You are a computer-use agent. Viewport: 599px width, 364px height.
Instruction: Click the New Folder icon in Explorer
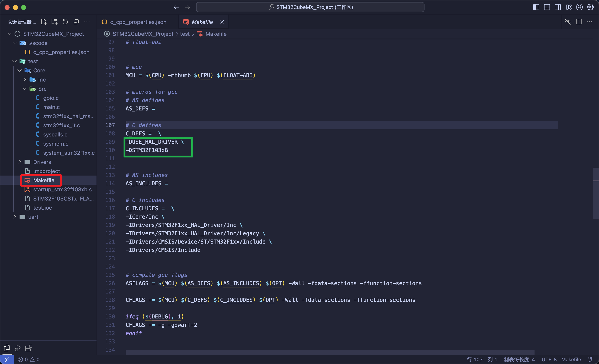tap(54, 22)
